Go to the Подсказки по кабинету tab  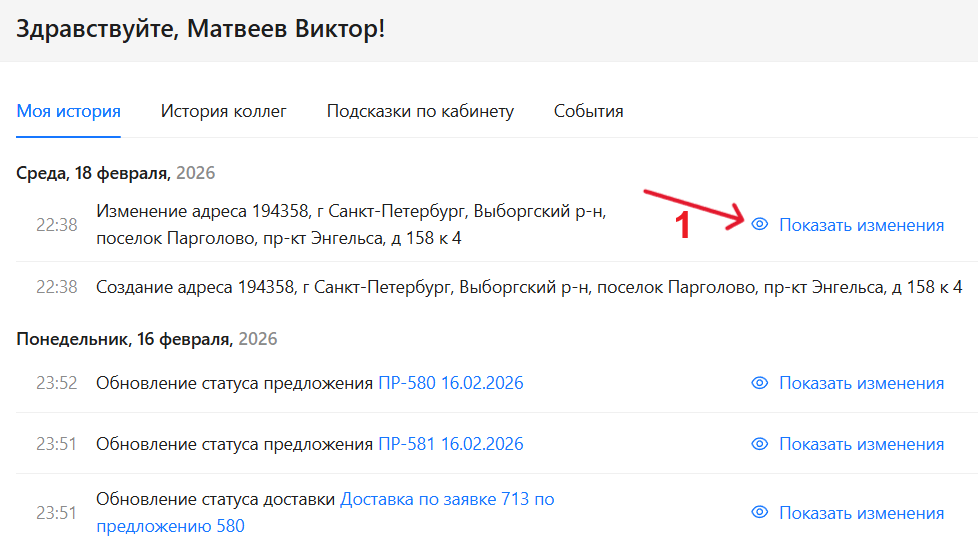click(x=420, y=111)
